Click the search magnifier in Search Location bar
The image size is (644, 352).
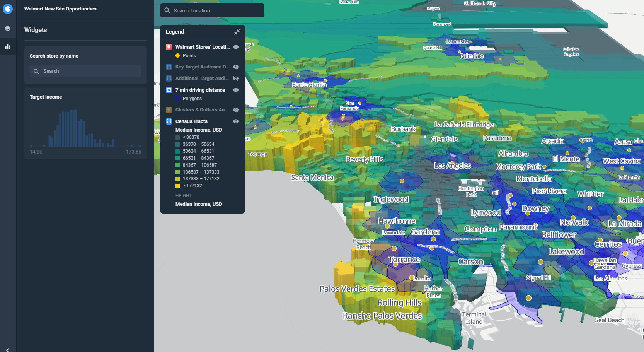(167, 10)
